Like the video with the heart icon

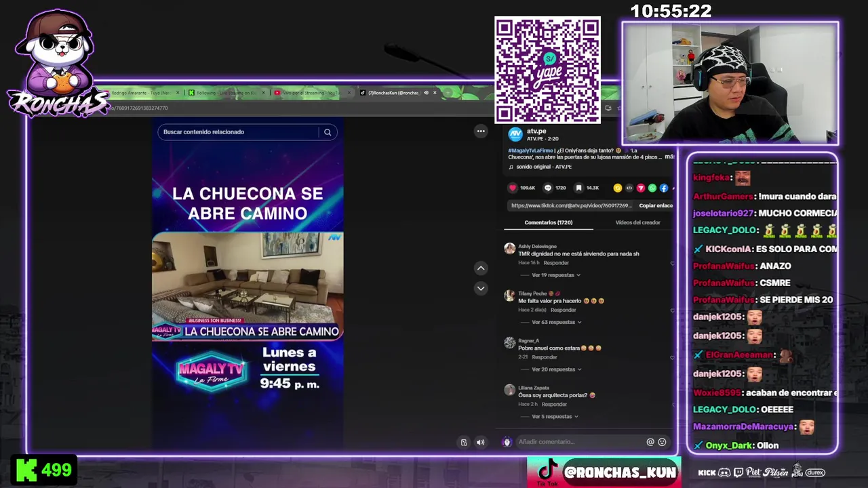(x=513, y=188)
